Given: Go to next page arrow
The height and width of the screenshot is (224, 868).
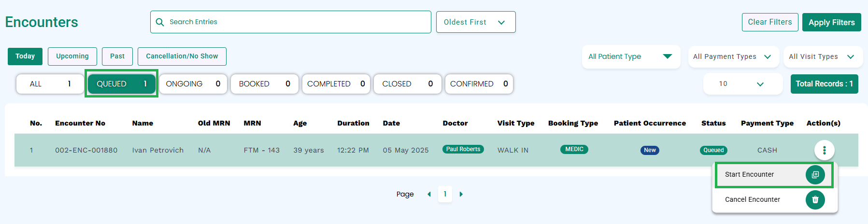Looking at the screenshot, I should [461, 194].
